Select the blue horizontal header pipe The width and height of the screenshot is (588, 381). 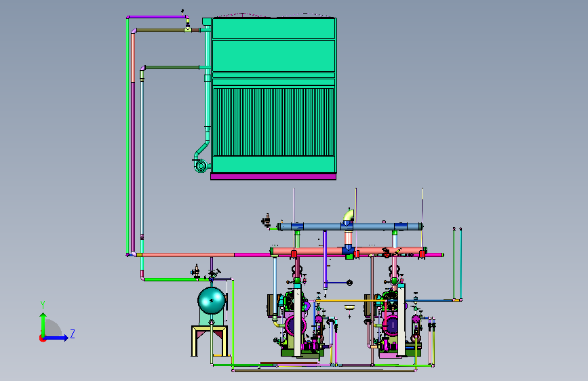tap(350, 226)
